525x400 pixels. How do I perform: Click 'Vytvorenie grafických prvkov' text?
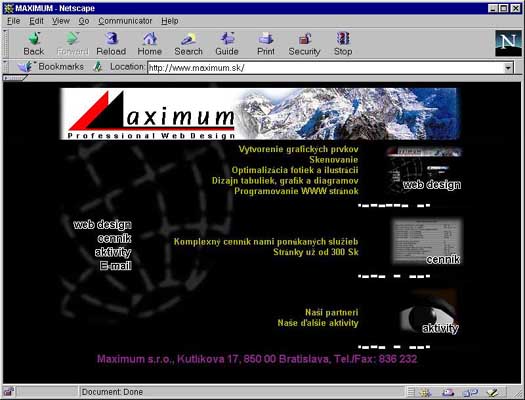click(x=298, y=149)
